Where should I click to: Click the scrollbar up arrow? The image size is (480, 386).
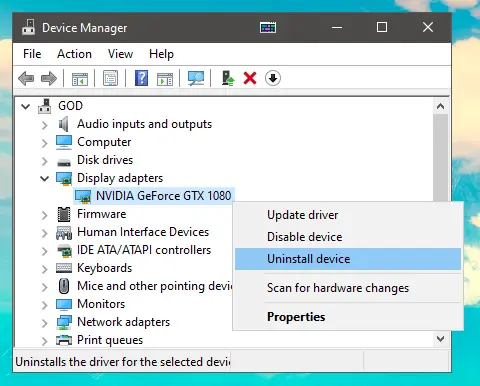click(x=440, y=106)
